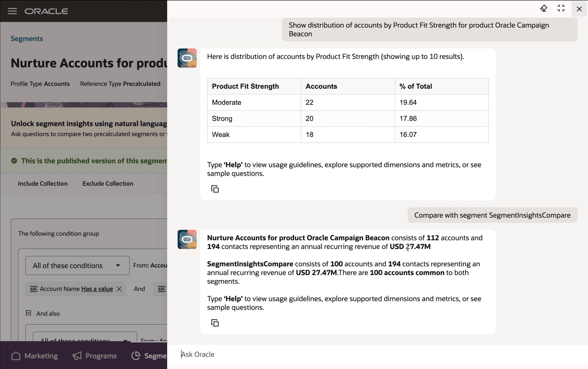The width and height of the screenshot is (588, 369).
Task: Open the hamburger navigation menu
Action: 12,11
